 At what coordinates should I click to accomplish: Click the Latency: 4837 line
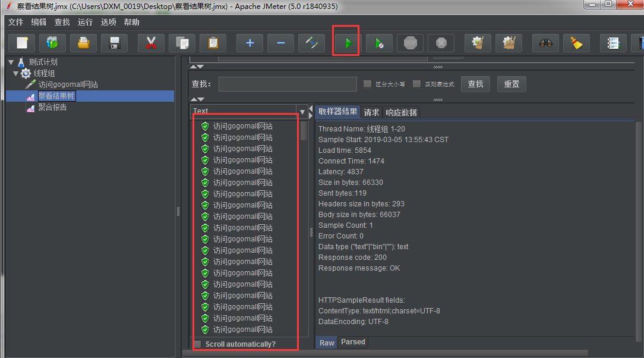pos(341,172)
